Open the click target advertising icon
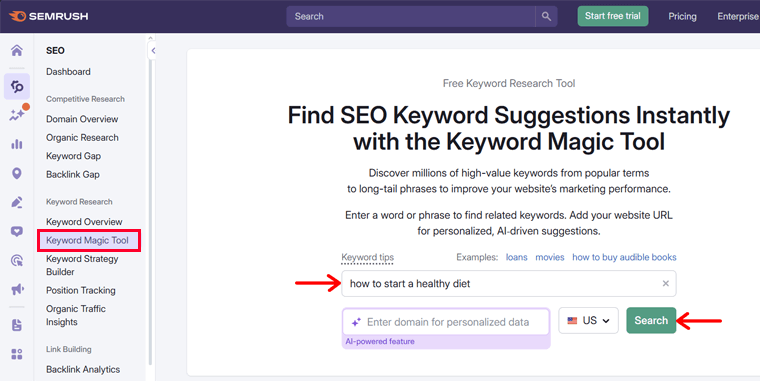The width and height of the screenshot is (760, 381). (x=17, y=261)
